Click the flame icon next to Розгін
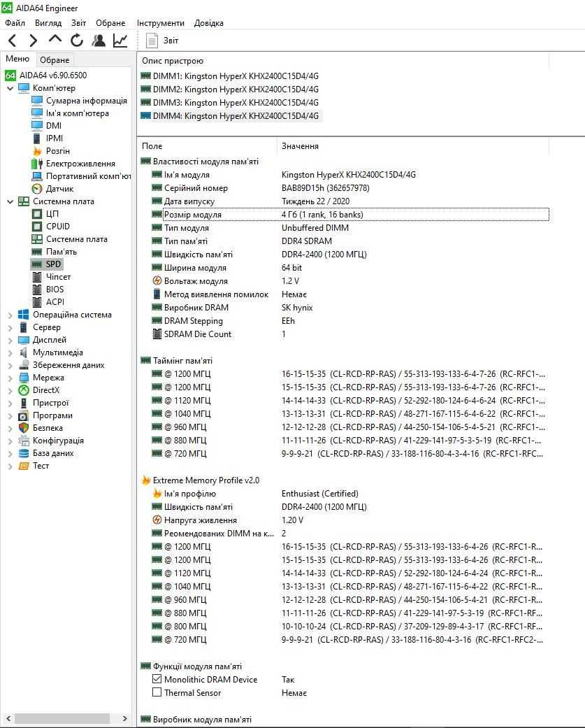Image resolution: width=585 pixels, height=728 pixels. pyautogui.click(x=36, y=151)
